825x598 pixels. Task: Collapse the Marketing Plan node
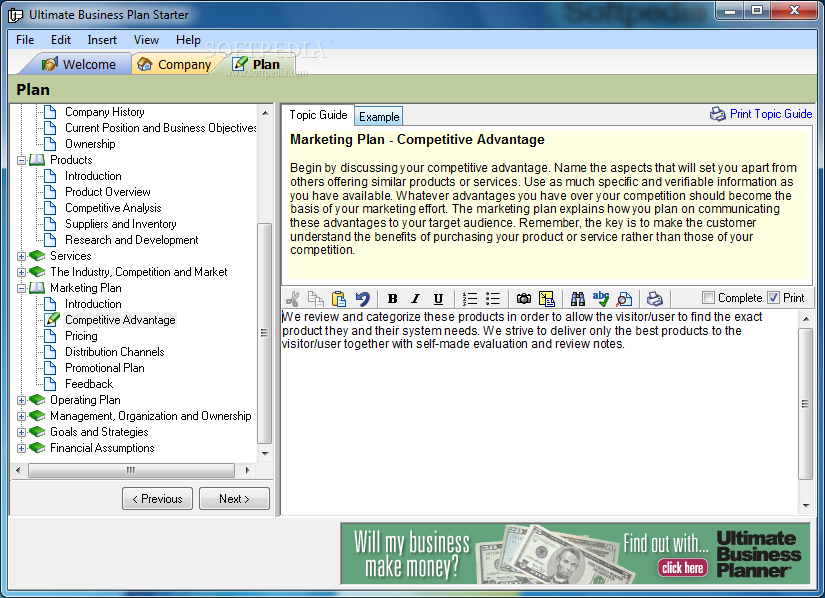[22, 288]
